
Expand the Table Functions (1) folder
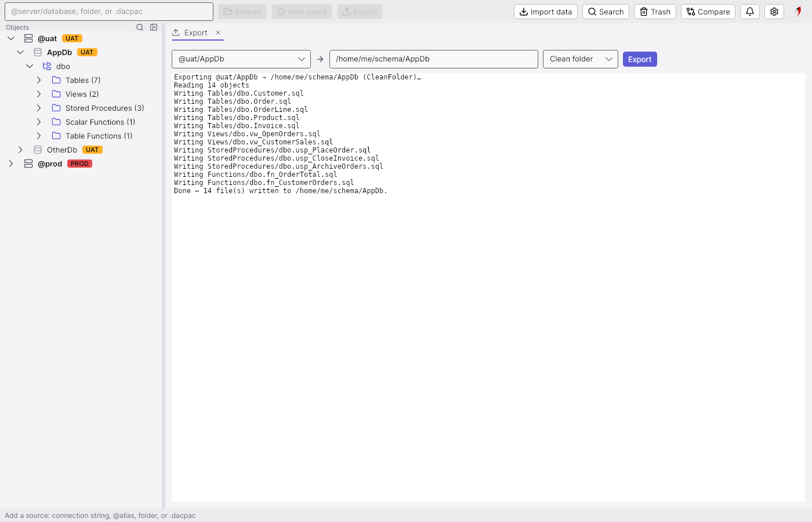point(39,136)
